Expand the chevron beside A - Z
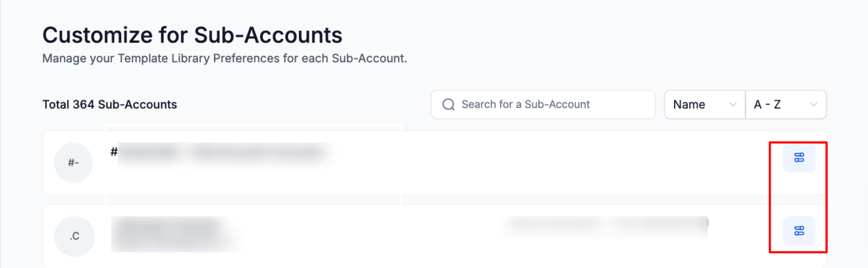The height and width of the screenshot is (268, 868). pyautogui.click(x=813, y=105)
